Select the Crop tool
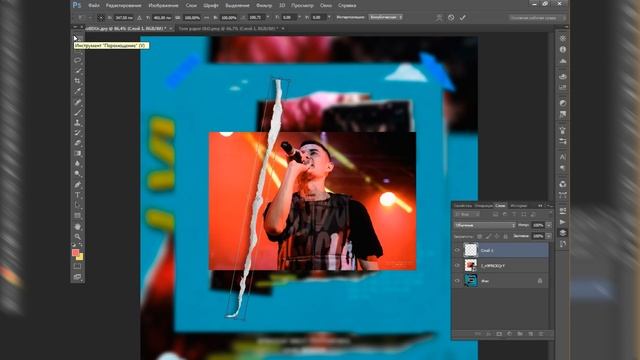This screenshot has height=360, width=640. tap(77, 81)
